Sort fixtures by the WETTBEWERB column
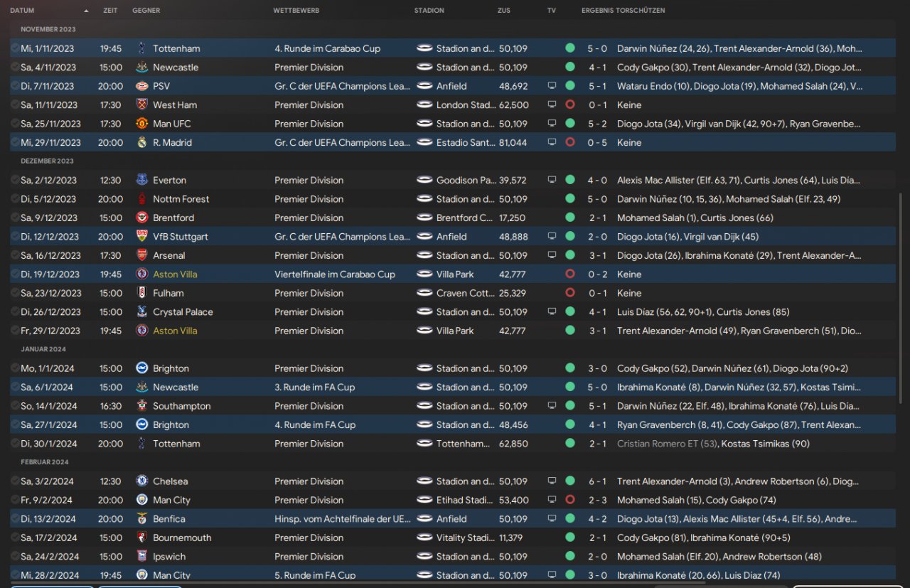This screenshot has width=910, height=588. click(296, 11)
